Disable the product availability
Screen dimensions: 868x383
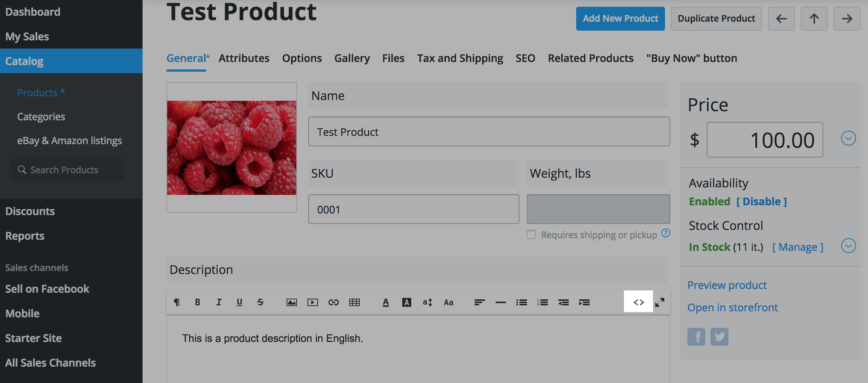pos(761,202)
